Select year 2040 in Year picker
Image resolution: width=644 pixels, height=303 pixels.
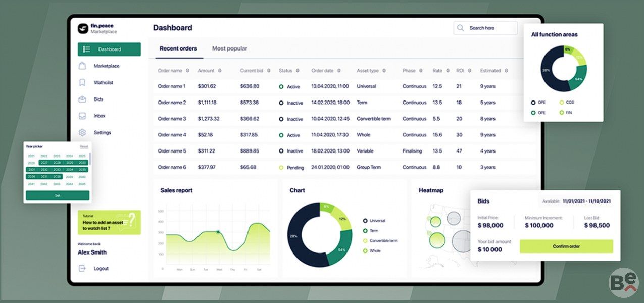[x=82, y=177]
